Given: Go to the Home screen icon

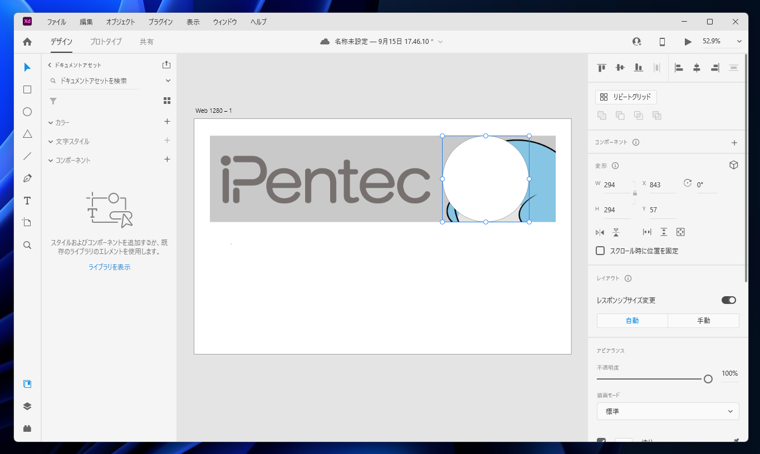Looking at the screenshot, I should [x=27, y=42].
